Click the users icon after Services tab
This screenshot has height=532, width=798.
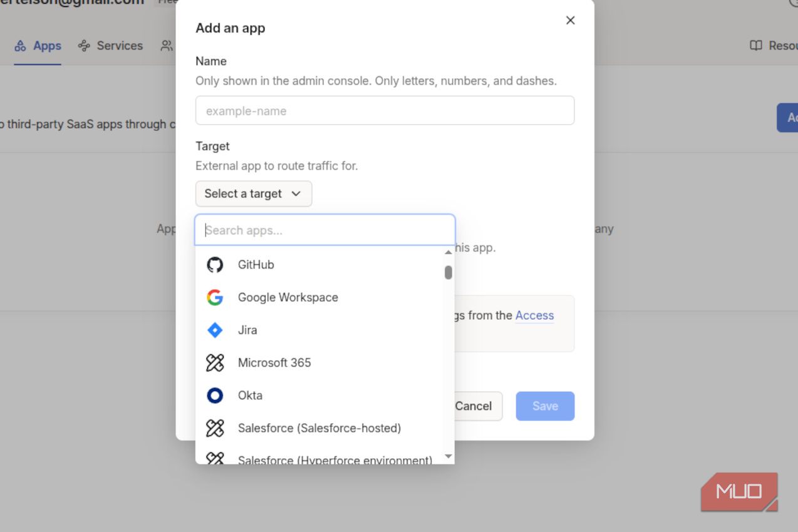click(167, 46)
